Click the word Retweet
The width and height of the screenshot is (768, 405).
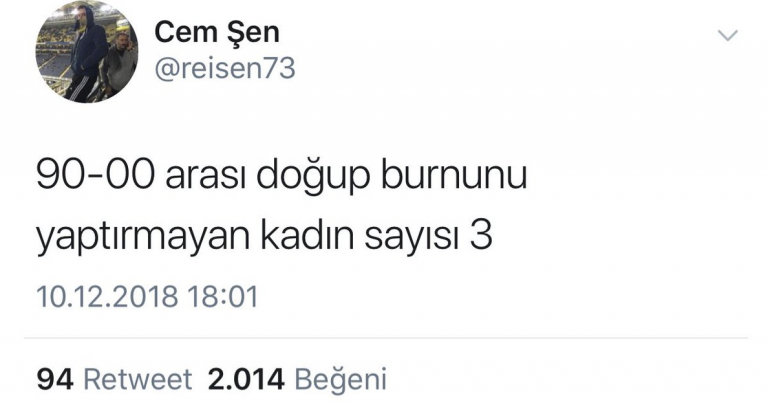(x=138, y=380)
